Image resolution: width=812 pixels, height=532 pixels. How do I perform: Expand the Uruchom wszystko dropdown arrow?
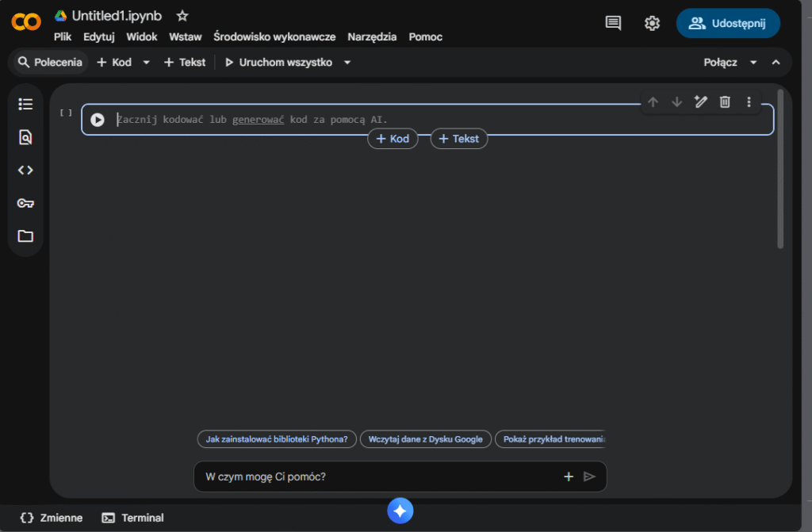click(x=347, y=63)
